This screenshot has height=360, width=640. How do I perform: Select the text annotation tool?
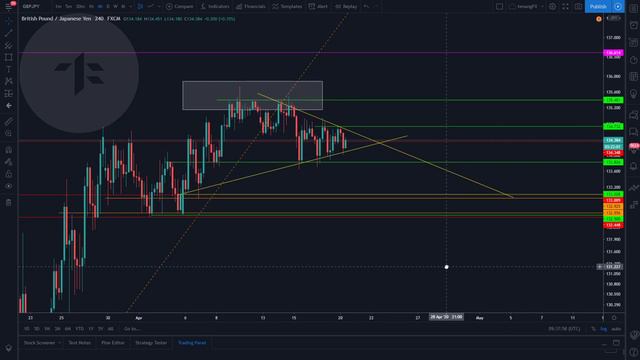(x=8, y=69)
